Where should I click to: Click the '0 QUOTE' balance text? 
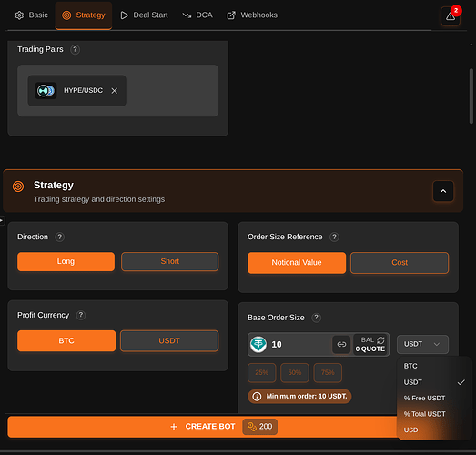click(x=370, y=349)
